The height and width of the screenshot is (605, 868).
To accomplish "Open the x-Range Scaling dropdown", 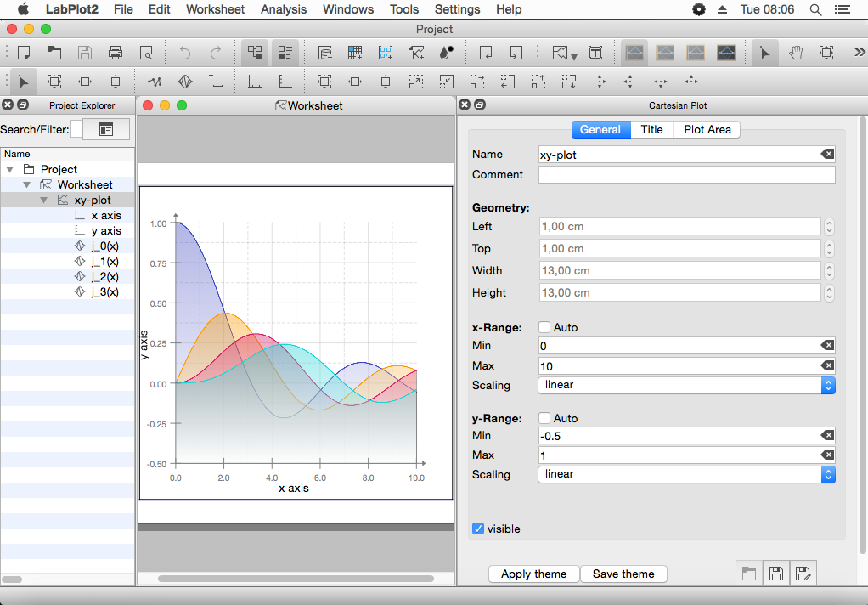I will coord(826,385).
